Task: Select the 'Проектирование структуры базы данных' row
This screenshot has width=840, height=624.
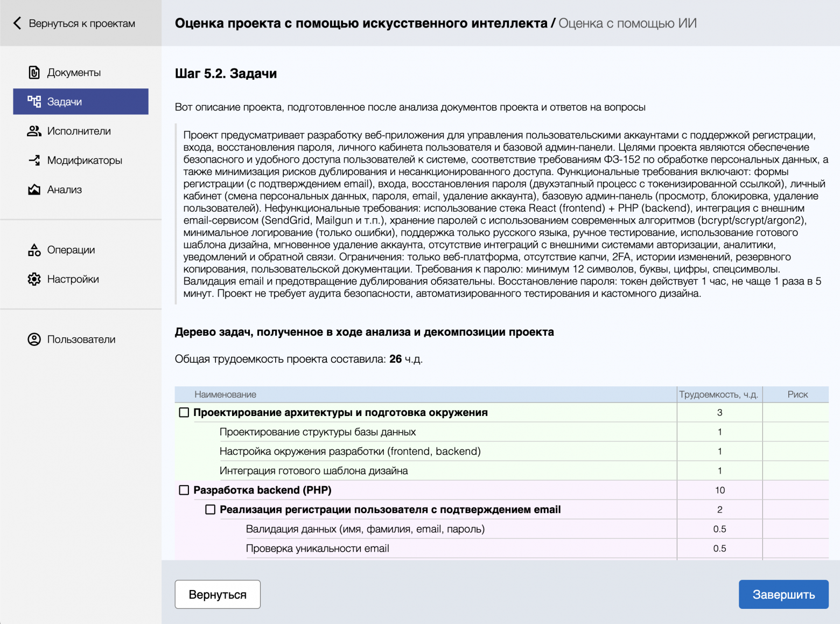Action: (318, 432)
